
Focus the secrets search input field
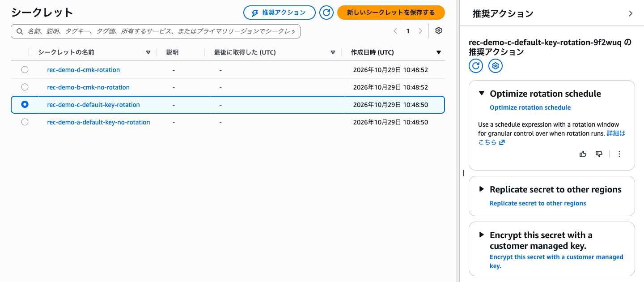(156, 31)
